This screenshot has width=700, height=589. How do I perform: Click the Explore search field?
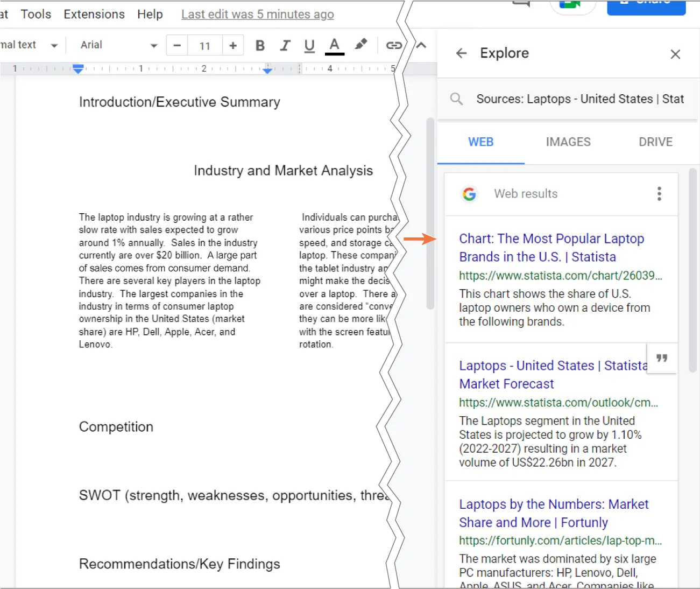pyautogui.click(x=579, y=99)
